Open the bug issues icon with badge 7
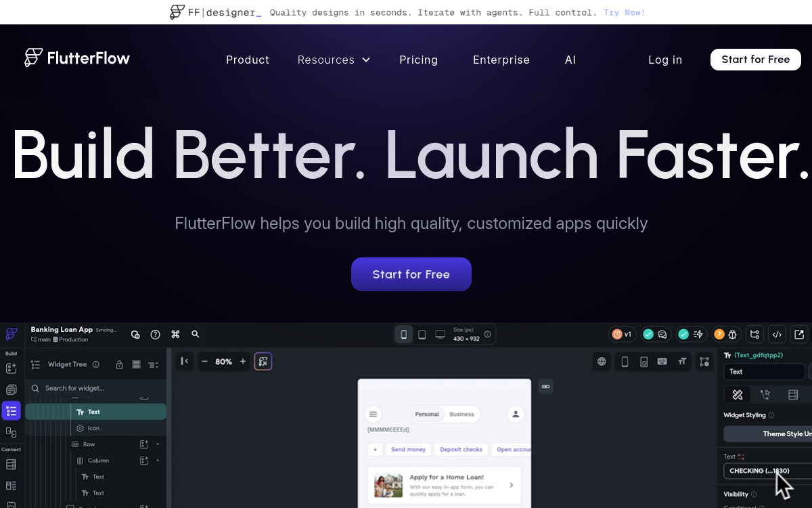 (x=726, y=334)
